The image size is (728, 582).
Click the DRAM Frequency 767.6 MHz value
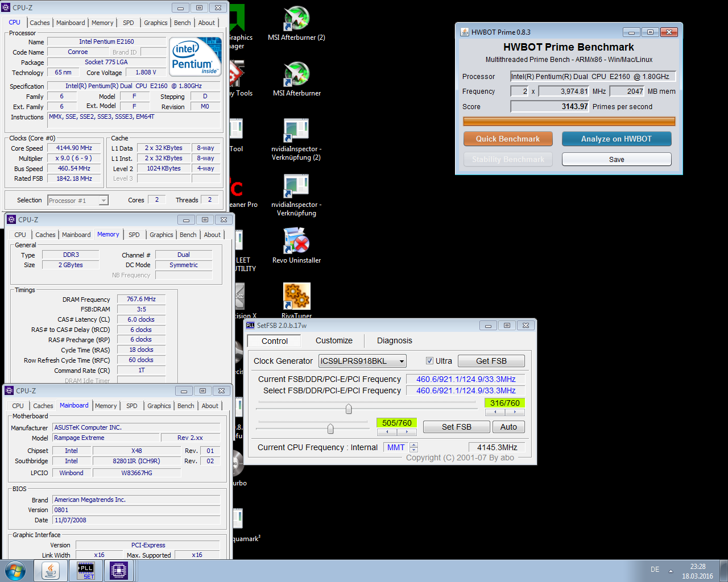click(x=141, y=299)
